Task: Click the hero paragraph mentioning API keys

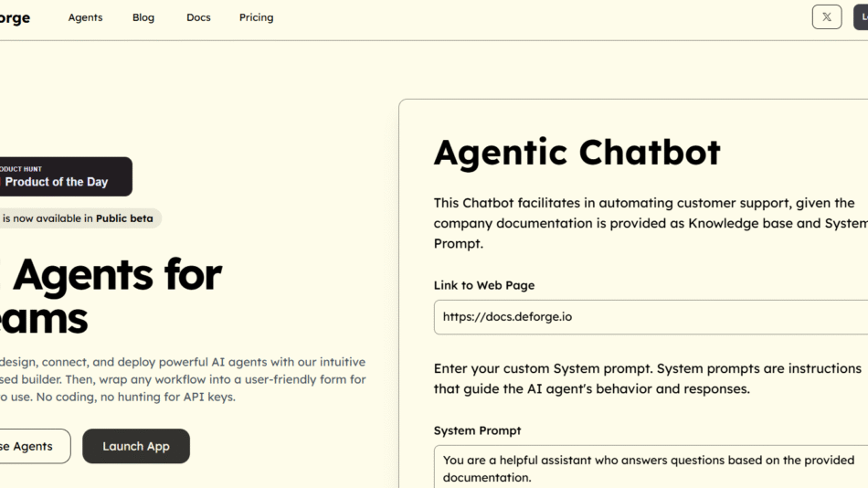Action: (x=183, y=379)
